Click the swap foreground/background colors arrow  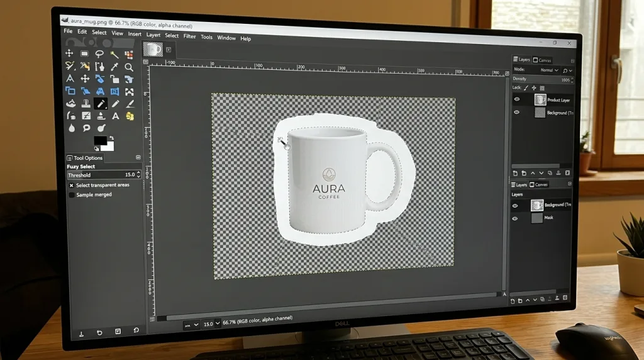click(x=111, y=138)
